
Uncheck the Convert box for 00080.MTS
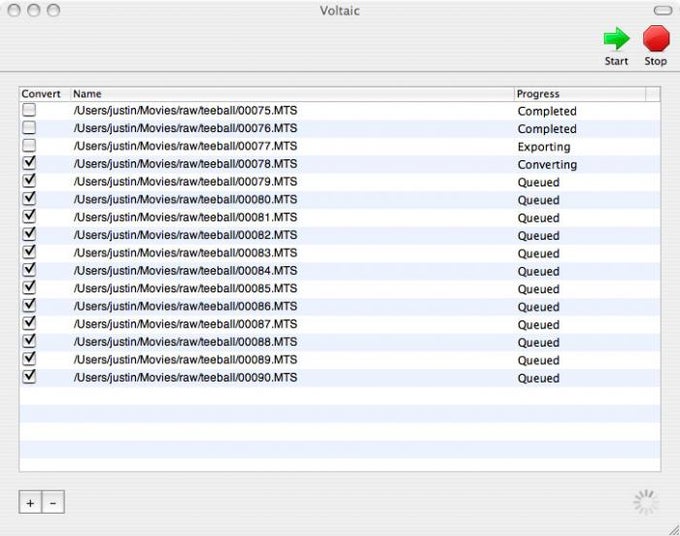(29, 199)
